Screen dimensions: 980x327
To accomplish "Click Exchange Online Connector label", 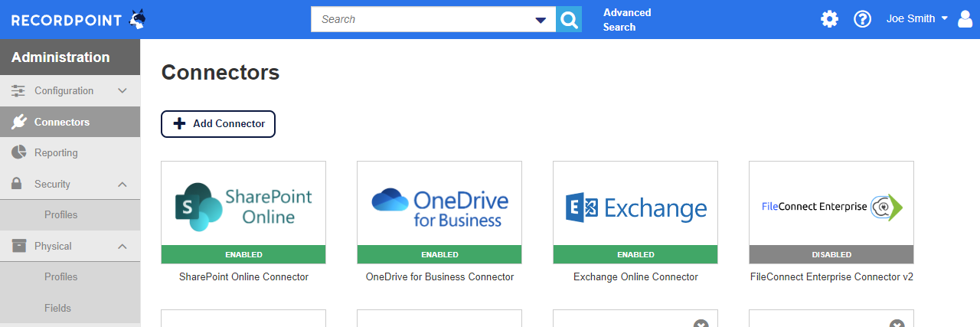I will coord(635,277).
